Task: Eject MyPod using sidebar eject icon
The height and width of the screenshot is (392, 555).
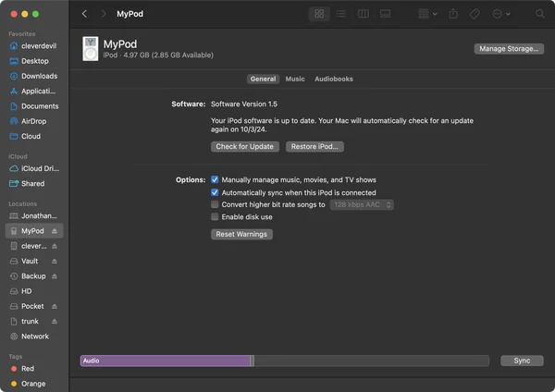Action: point(54,231)
